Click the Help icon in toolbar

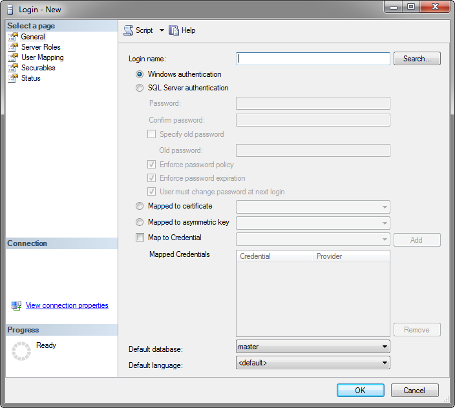coord(174,30)
